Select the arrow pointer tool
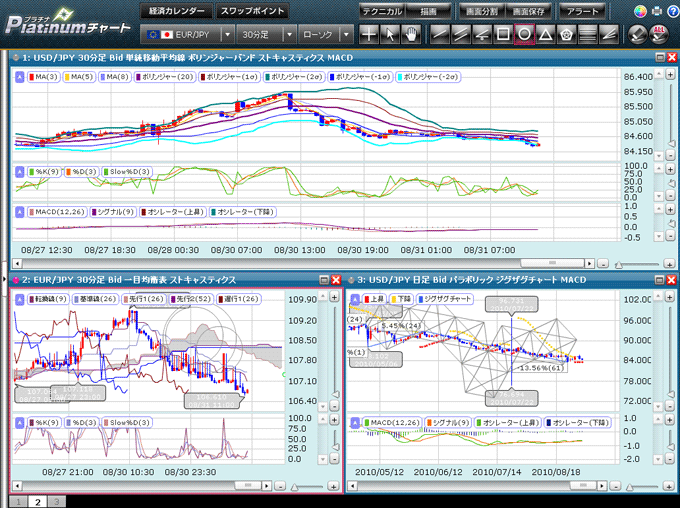The width and height of the screenshot is (680, 508). click(390, 35)
